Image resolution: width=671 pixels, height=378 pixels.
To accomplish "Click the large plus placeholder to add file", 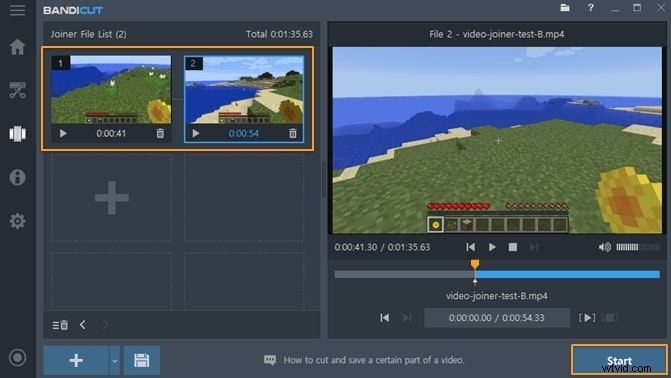I will pos(112,198).
